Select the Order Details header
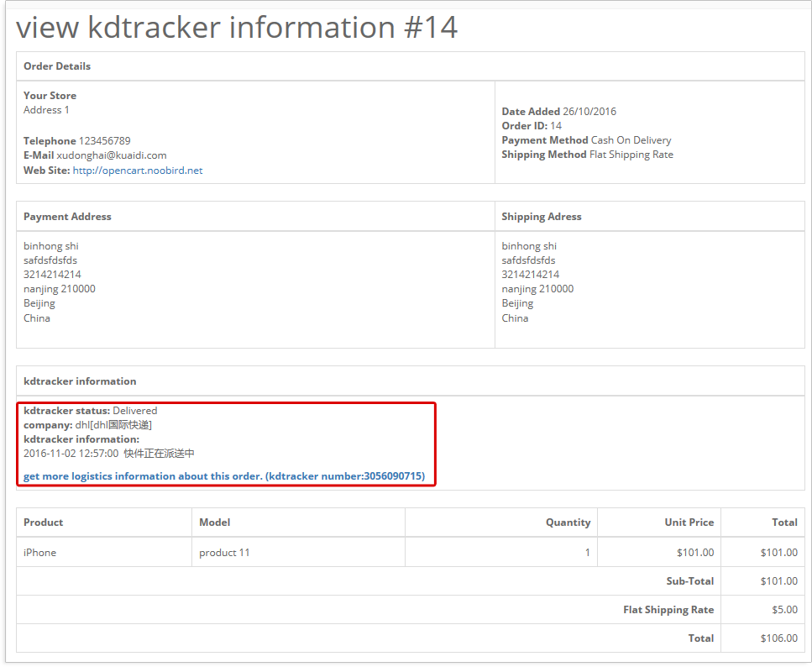 coord(57,66)
